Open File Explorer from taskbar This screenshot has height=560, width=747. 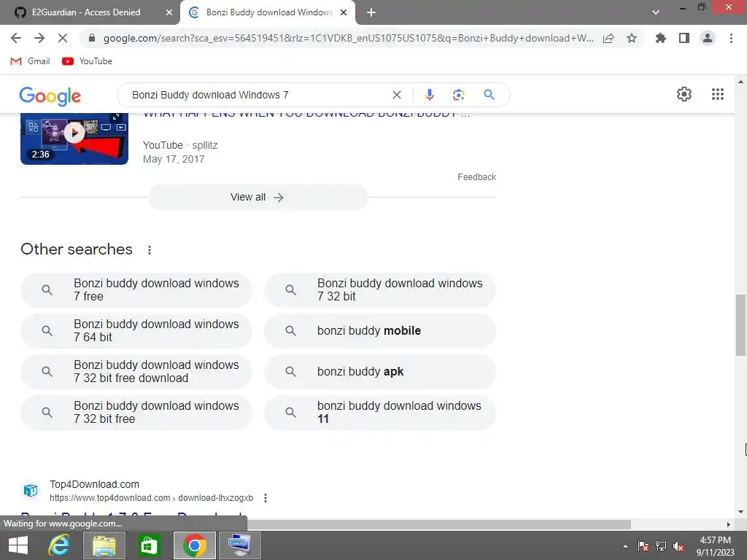pos(104,545)
